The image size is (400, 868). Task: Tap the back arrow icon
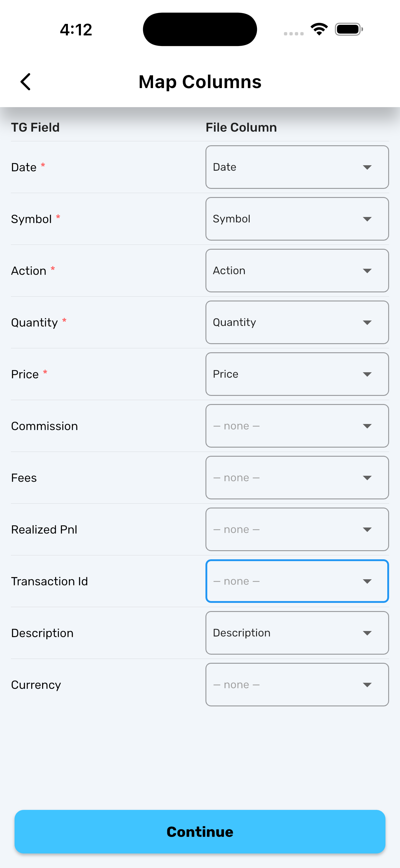click(x=26, y=82)
